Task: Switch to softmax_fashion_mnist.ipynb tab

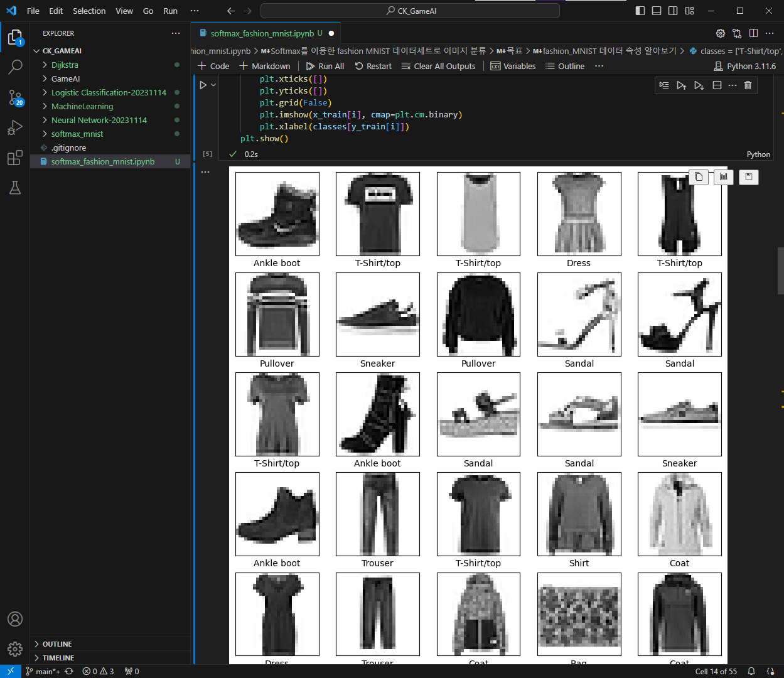Action: (x=262, y=33)
